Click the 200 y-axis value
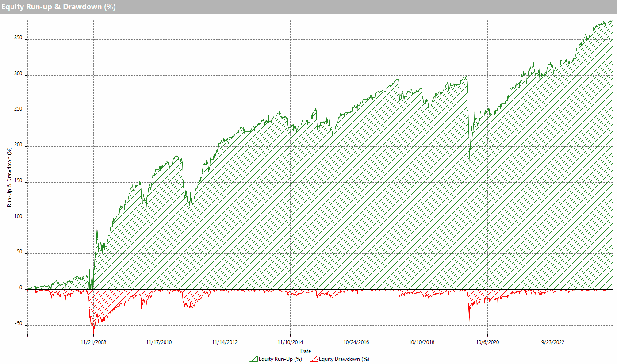 click(x=18, y=146)
